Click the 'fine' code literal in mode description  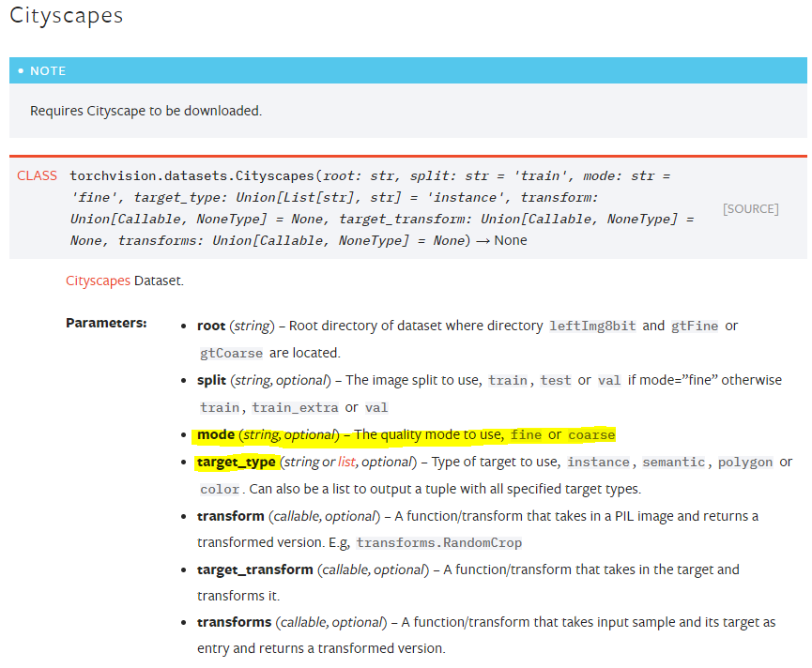point(526,434)
